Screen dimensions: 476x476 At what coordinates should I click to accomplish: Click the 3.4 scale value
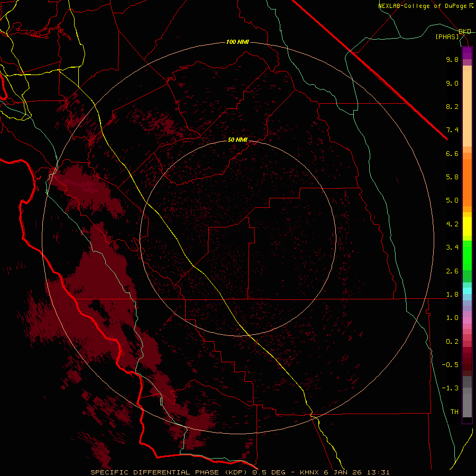pos(452,248)
